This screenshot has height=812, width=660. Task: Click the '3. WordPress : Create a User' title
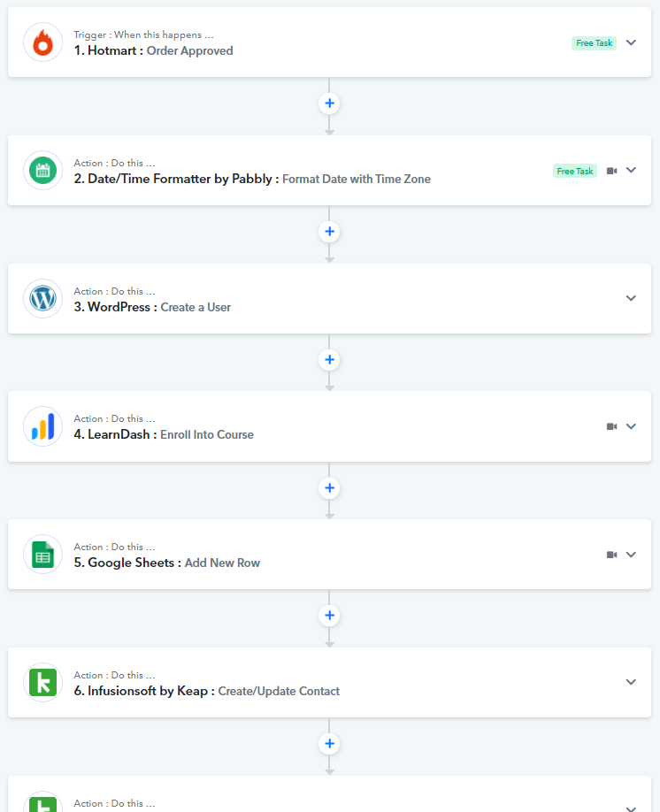[x=152, y=307]
